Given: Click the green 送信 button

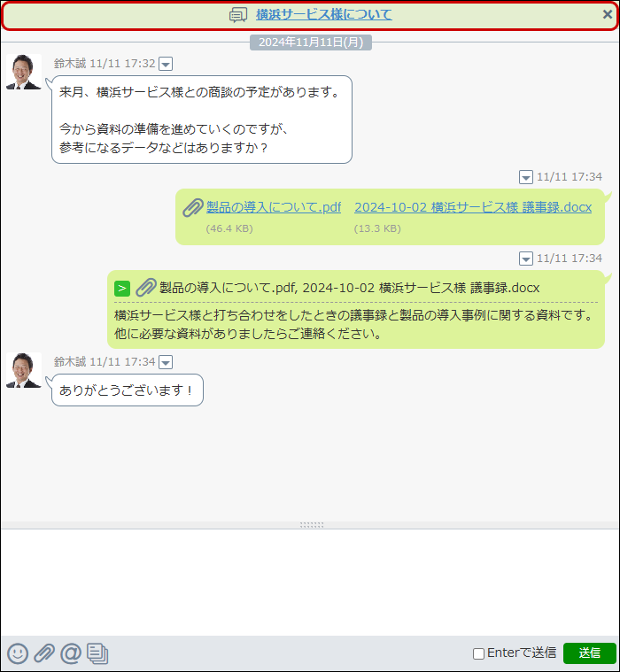Looking at the screenshot, I should [590, 653].
